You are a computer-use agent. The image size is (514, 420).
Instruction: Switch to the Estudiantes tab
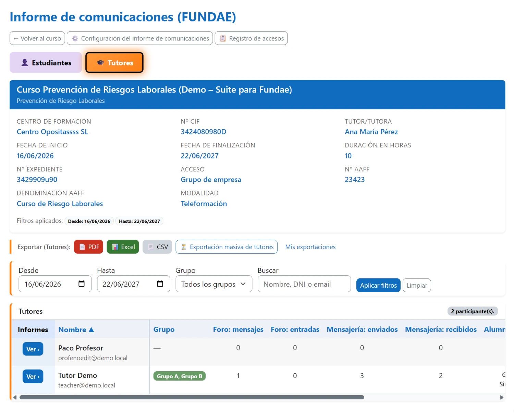click(46, 63)
